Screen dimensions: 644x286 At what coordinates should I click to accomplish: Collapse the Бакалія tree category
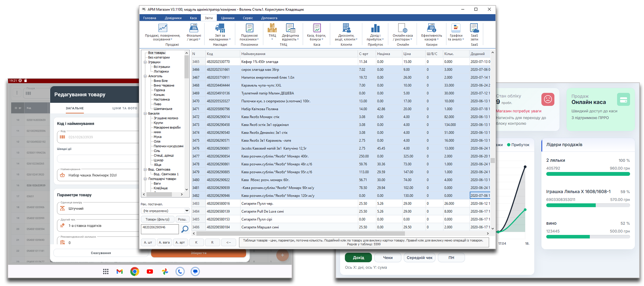[x=145, y=114]
